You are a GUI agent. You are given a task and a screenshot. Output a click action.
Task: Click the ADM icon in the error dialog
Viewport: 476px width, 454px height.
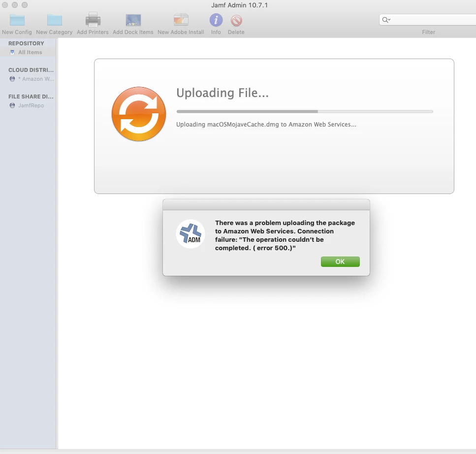(x=190, y=234)
